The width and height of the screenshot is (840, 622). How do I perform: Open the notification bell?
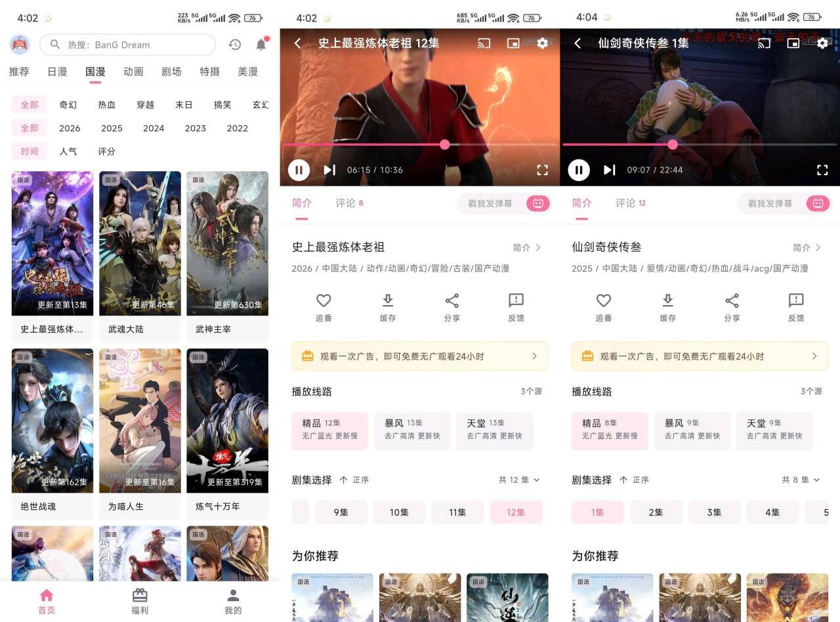coord(261,44)
